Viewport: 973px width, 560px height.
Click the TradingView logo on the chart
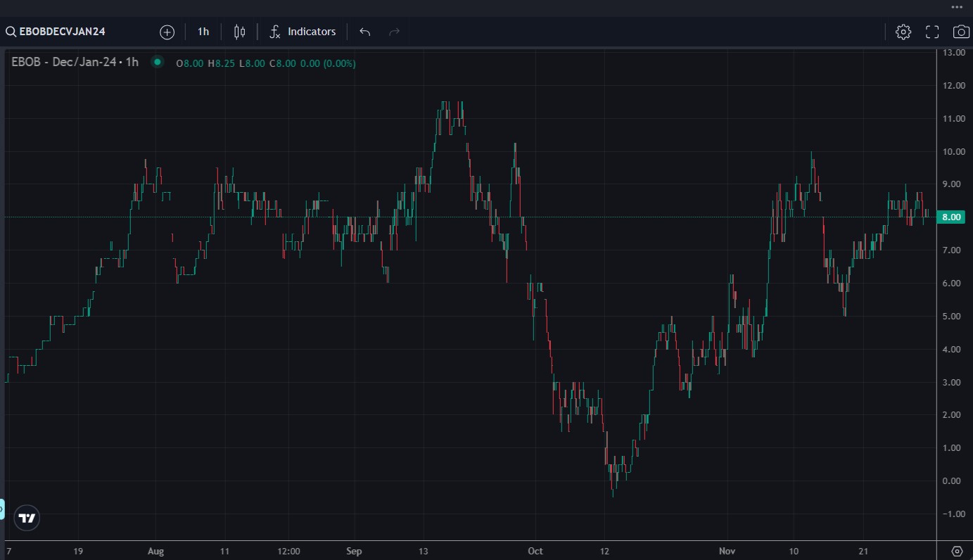(27, 518)
